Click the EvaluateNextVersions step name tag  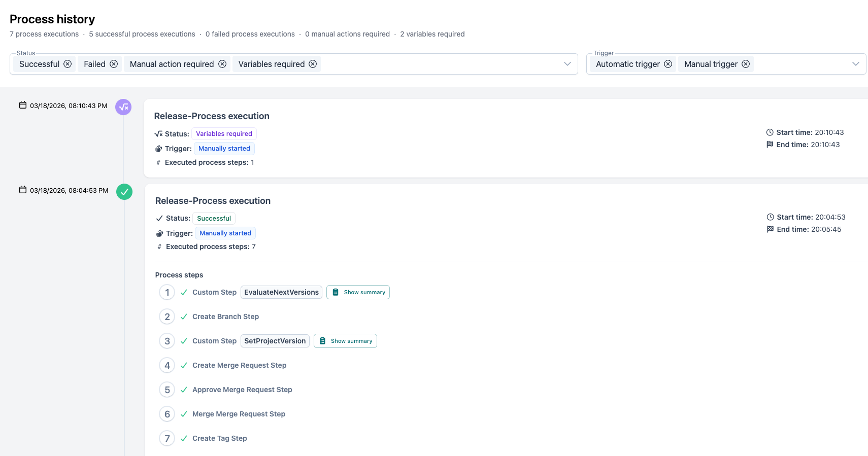(x=281, y=292)
